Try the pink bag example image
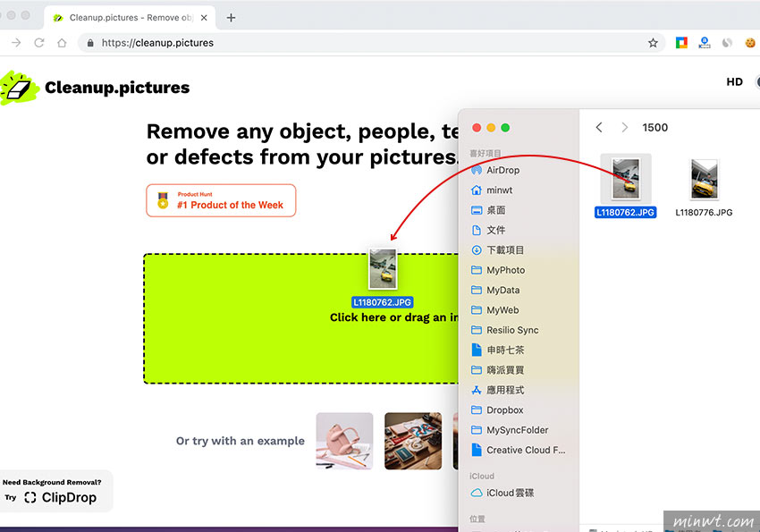Screen dimensions: 760x532 tap(344, 441)
